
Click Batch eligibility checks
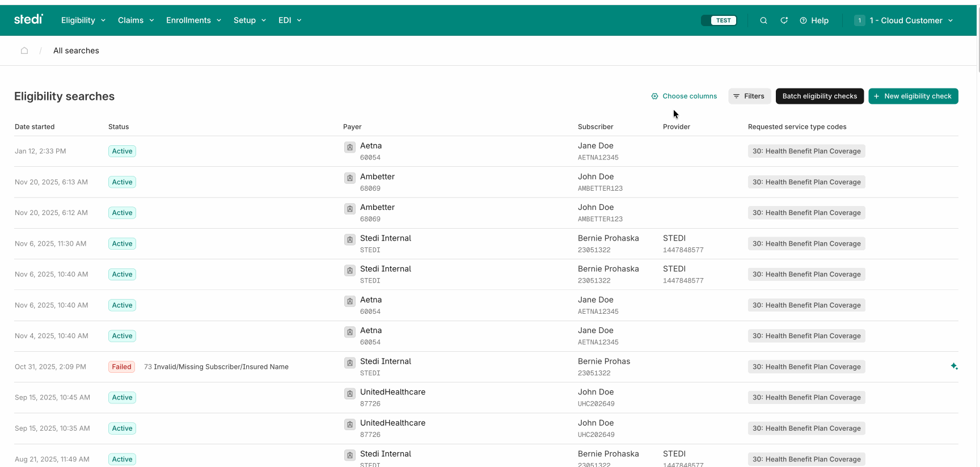[820, 96]
